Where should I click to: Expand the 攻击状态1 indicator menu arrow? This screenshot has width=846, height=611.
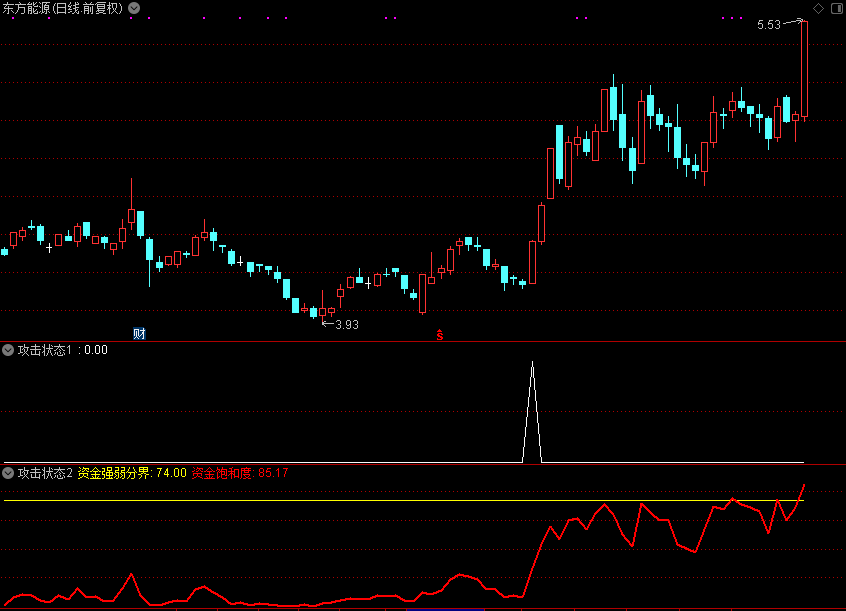pos(8,350)
